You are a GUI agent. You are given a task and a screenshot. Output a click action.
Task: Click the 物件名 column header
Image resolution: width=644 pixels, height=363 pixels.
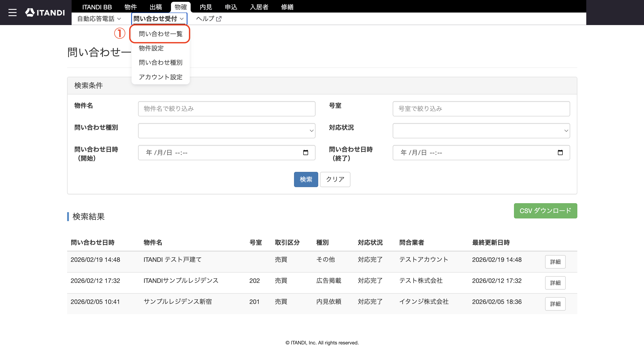(153, 242)
